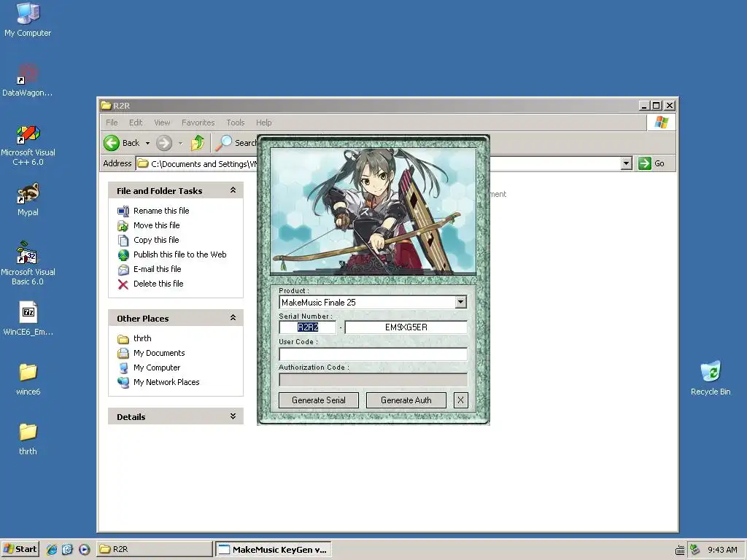Go to My Documents in Other Places
This screenshot has width=747, height=560.
(159, 353)
